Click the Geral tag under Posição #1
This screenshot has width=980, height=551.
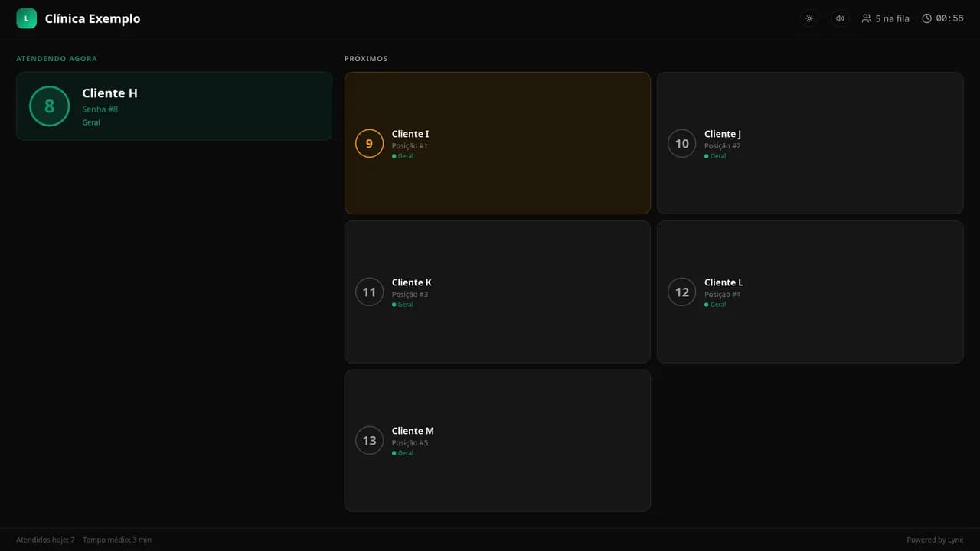pyautogui.click(x=403, y=156)
